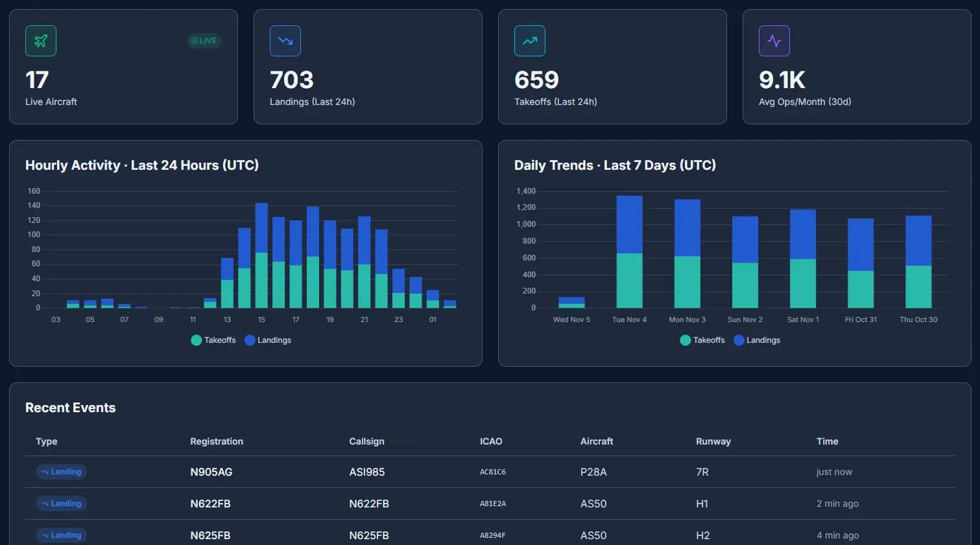Open callsign ASI985 in Recent Events
Screen dimensions: 980x545
pyautogui.click(x=366, y=471)
